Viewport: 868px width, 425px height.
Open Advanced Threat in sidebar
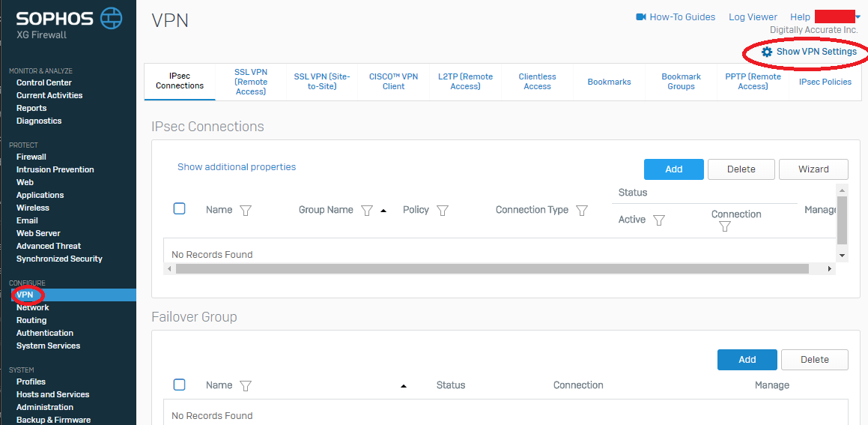click(x=49, y=246)
